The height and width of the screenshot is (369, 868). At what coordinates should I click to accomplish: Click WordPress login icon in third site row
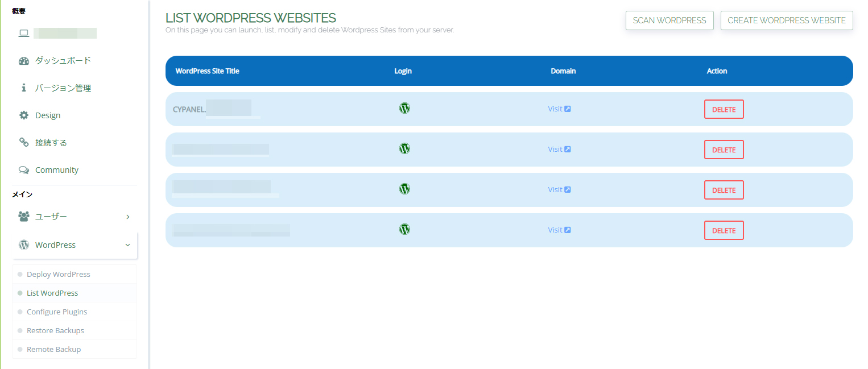404,189
